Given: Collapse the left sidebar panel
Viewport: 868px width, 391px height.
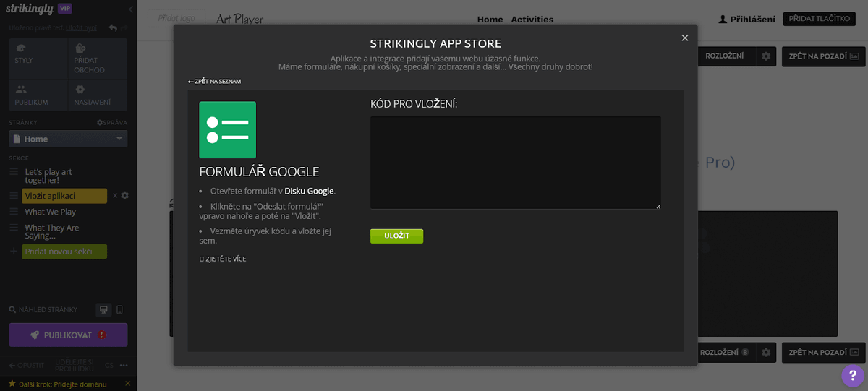Looking at the screenshot, I should [131, 9].
